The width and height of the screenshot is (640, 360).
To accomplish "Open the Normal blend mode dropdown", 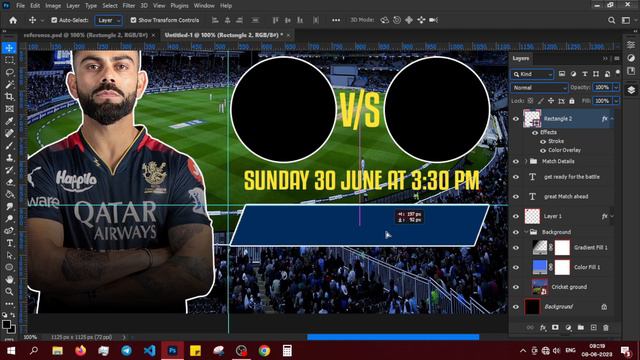I will tap(540, 88).
